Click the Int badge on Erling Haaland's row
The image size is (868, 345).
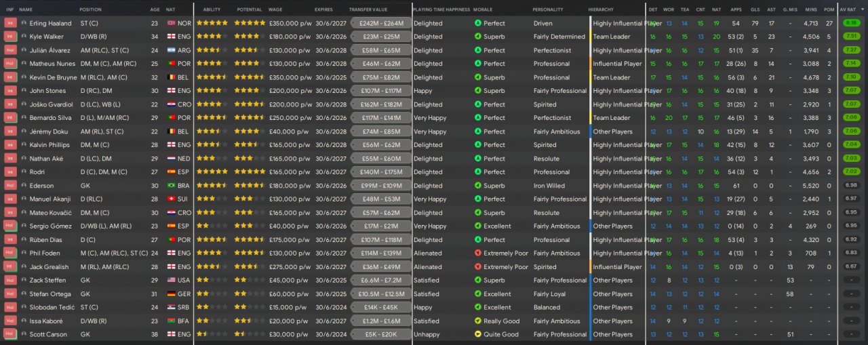coord(10,23)
